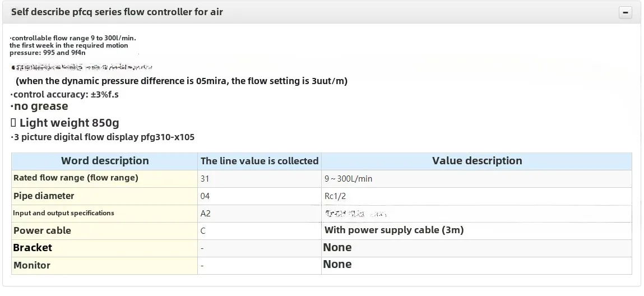Select the 'Bracket' row label
Viewport: 644px width, 296px height.
coord(33,247)
